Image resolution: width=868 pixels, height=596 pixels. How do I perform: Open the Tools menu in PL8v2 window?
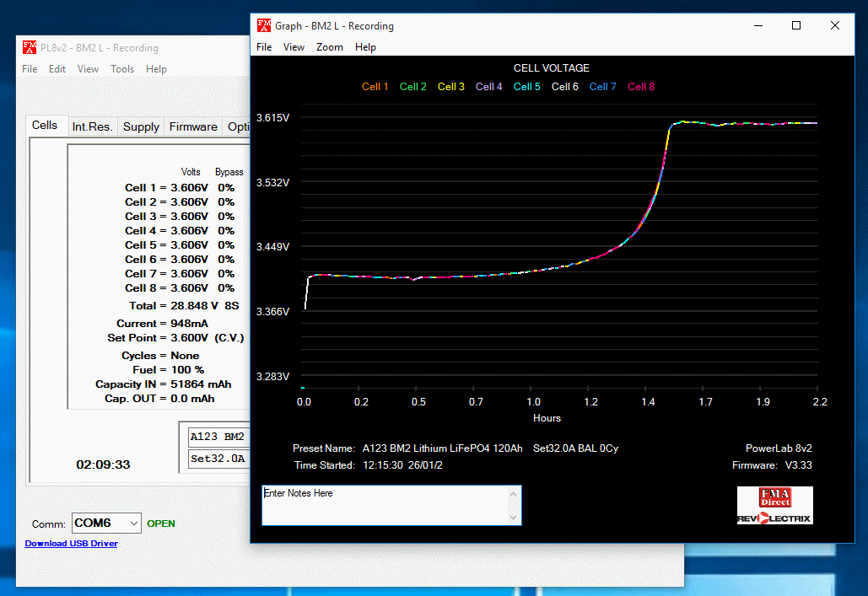(x=122, y=69)
